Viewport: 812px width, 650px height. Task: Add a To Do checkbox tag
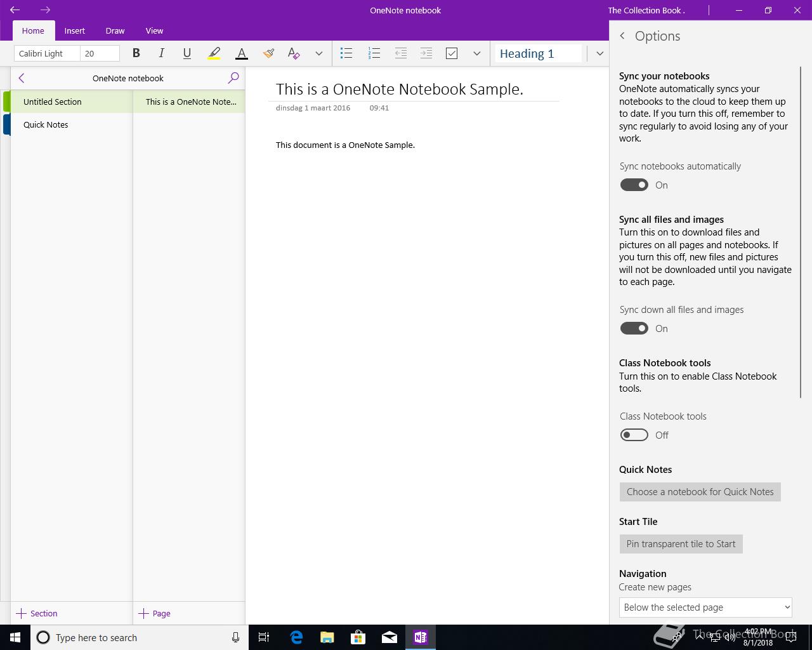click(452, 53)
